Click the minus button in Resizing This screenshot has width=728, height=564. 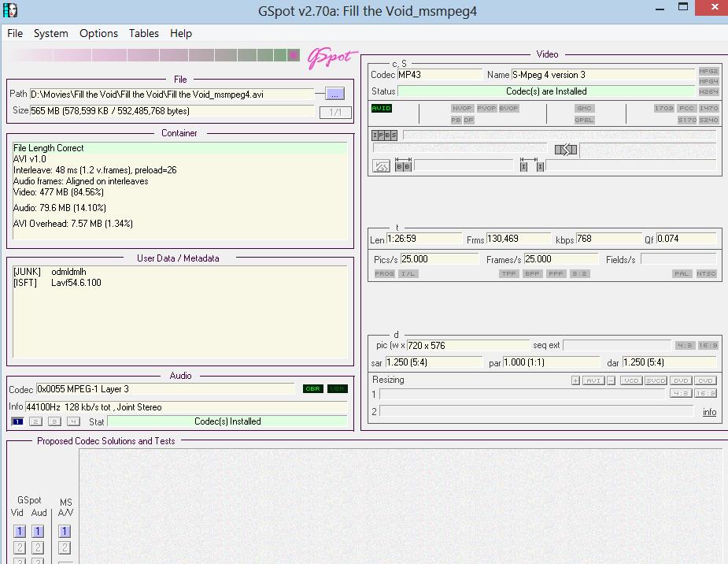611,380
